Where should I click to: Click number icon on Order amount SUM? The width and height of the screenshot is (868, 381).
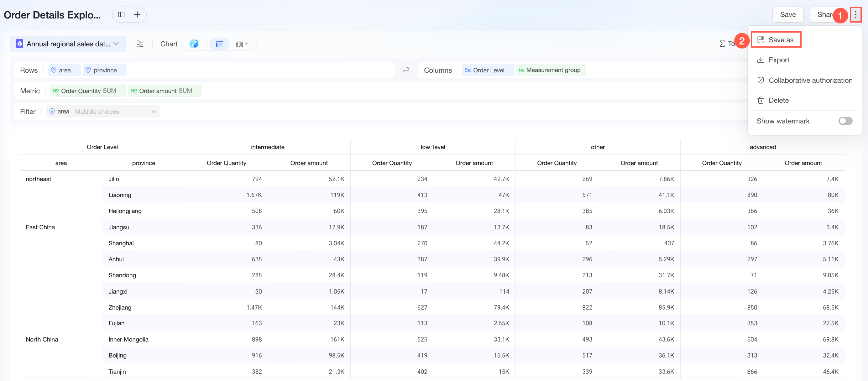pyautogui.click(x=134, y=91)
